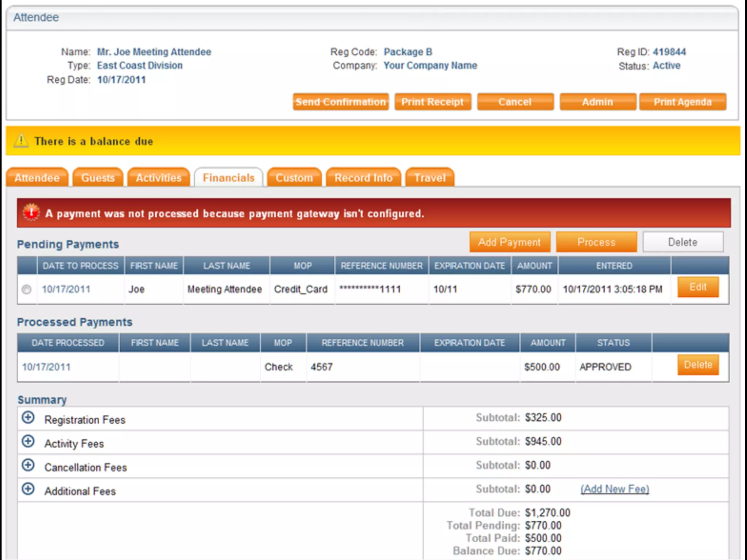
Task: Expand the Additional Fees plus icon
Action: (28, 489)
